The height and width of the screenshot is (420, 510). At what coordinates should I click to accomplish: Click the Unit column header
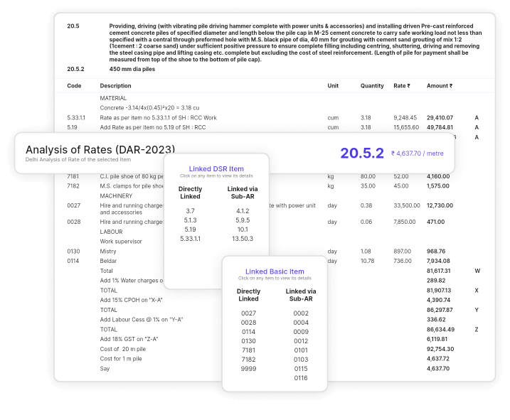tap(333, 86)
